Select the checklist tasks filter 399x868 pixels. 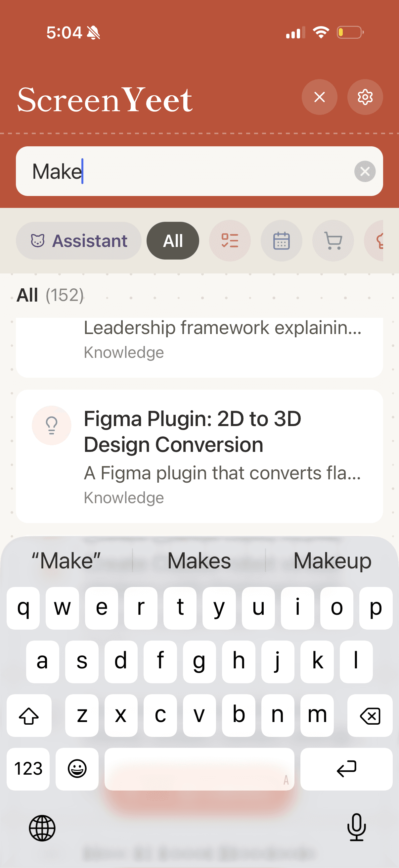point(230,241)
